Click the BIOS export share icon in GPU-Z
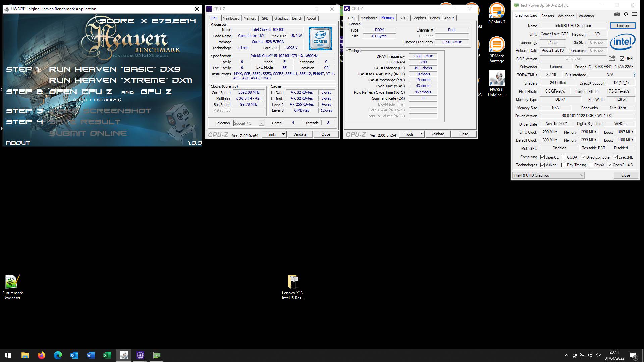This screenshot has height=362, width=644. pos(612,58)
